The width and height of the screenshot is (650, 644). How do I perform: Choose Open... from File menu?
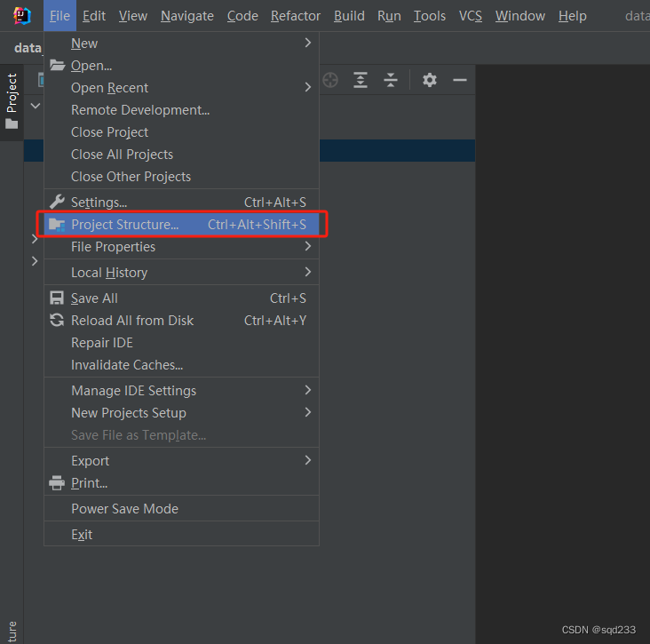click(x=181, y=66)
